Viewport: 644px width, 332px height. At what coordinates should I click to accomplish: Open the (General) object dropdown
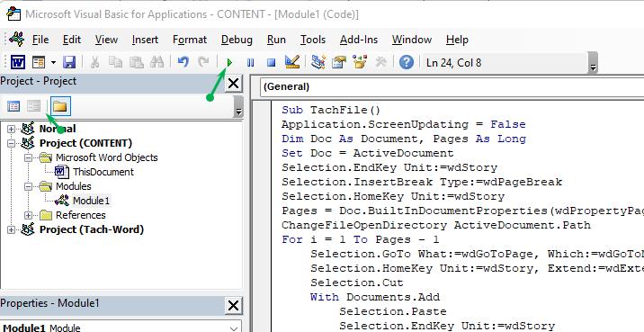pos(452,86)
